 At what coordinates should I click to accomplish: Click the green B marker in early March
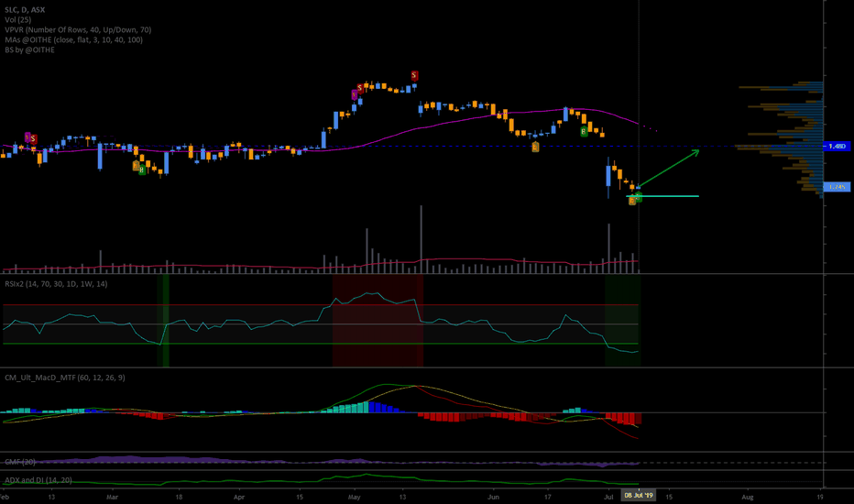[142, 170]
